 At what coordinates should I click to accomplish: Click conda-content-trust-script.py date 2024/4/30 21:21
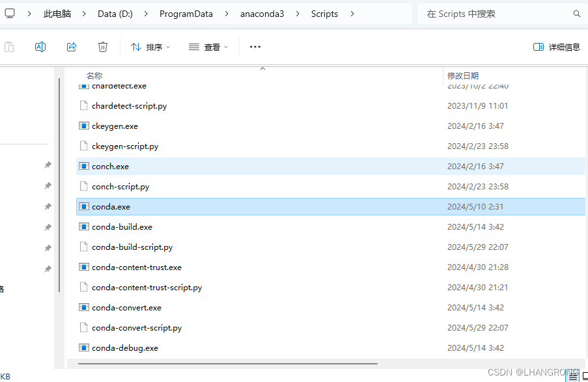[478, 288]
